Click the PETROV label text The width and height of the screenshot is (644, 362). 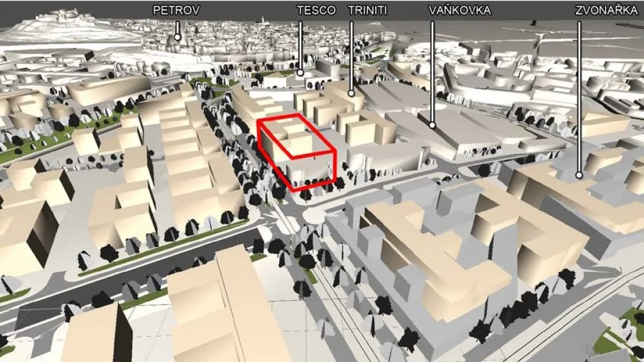177,11
